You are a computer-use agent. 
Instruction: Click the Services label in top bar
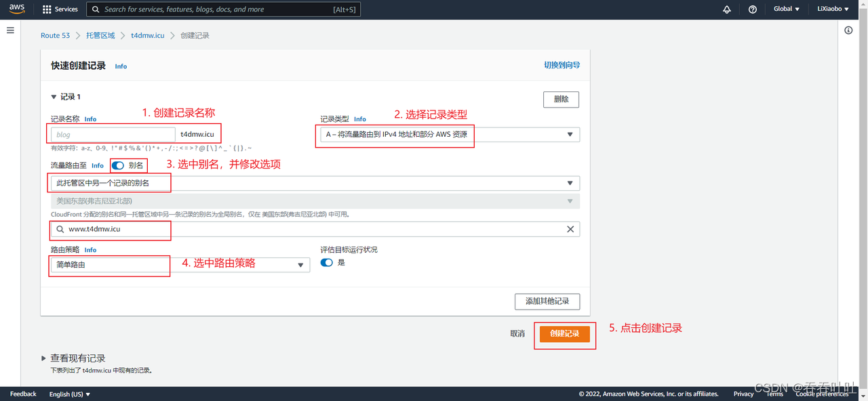(x=66, y=9)
